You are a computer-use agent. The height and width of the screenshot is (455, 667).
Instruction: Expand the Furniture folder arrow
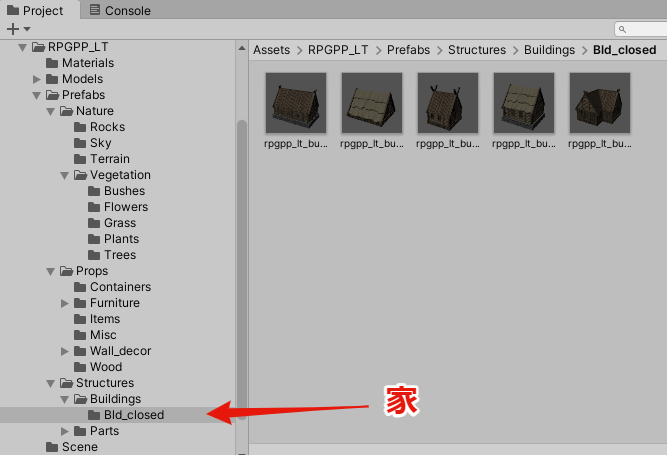pos(65,303)
